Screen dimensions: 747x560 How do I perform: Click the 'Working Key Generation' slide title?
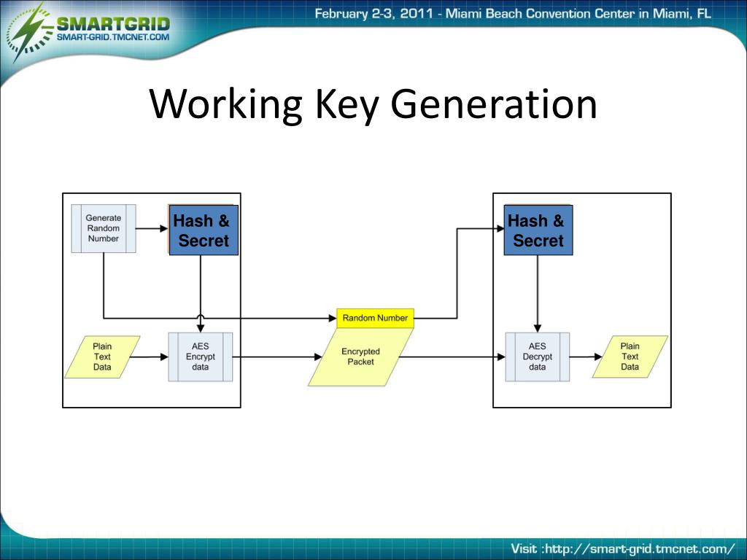373,104
